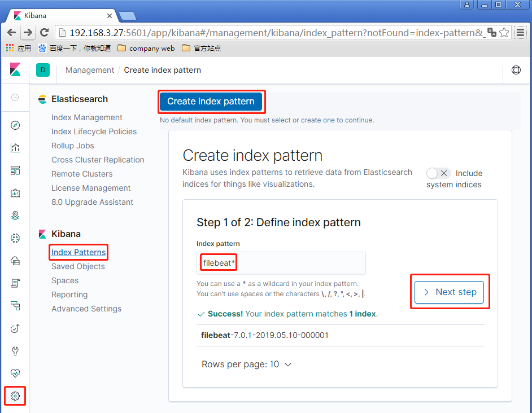
Task: Open Rollup Jobs menu item
Action: (73, 146)
